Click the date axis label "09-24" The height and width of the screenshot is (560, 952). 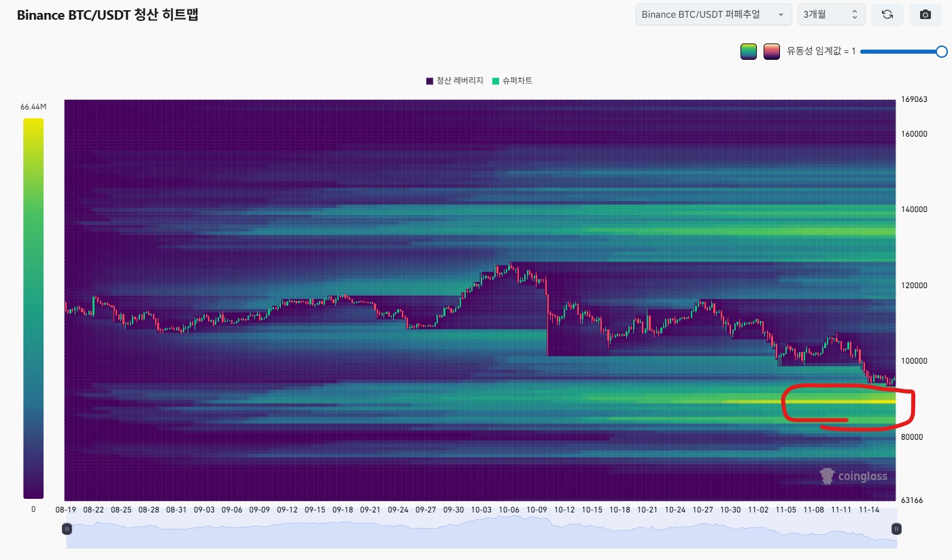(398, 510)
